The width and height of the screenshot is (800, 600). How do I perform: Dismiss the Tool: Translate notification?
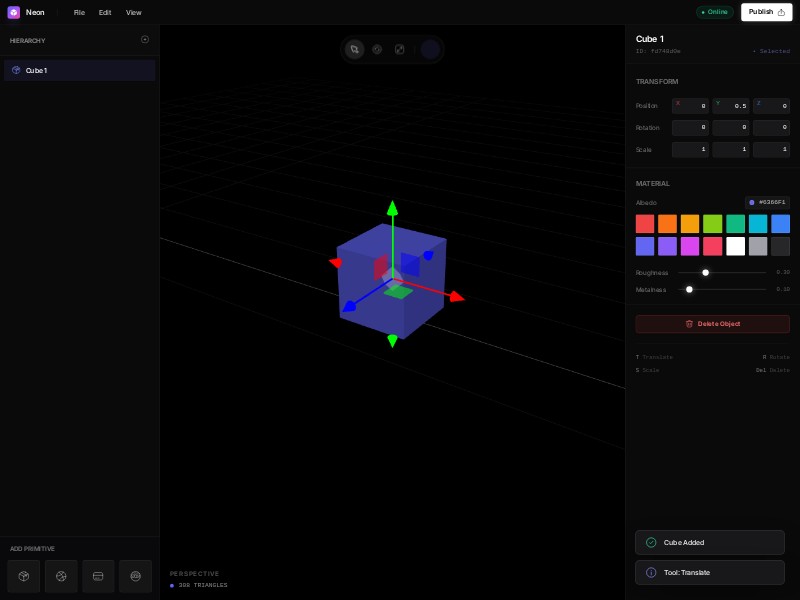tap(709, 572)
